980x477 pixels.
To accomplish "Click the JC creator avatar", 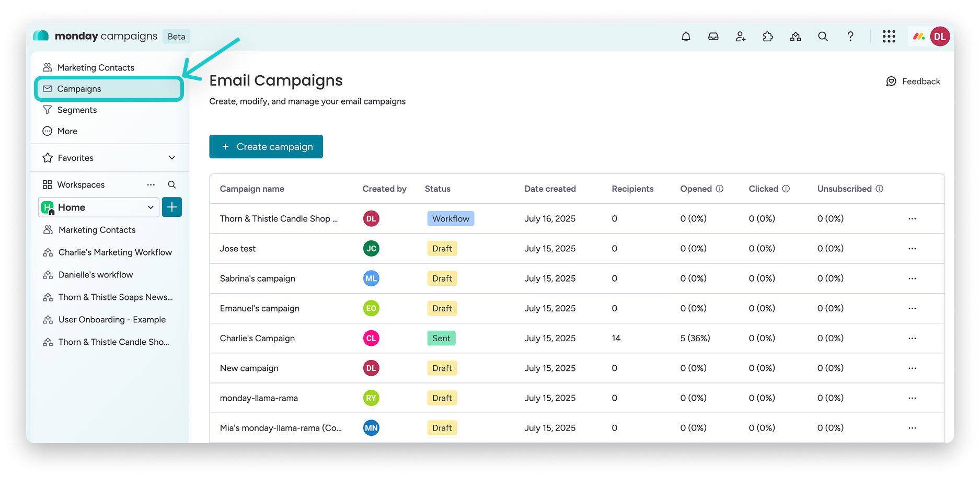I will (371, 249).
